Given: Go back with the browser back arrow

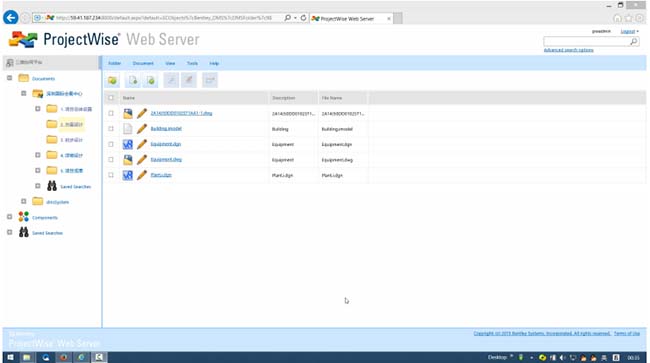Looking at the screenshot, I should [10, 18].
